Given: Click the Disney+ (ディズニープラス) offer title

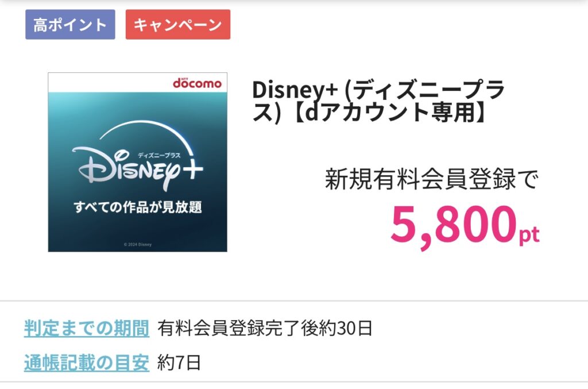Looking at the screenshot, I should pos(378,101).
